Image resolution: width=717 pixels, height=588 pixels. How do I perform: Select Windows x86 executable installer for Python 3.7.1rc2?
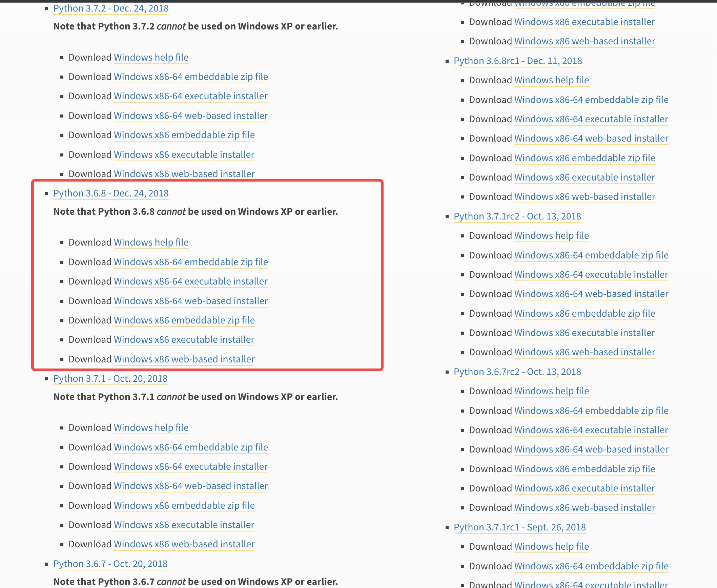point(585,333)
